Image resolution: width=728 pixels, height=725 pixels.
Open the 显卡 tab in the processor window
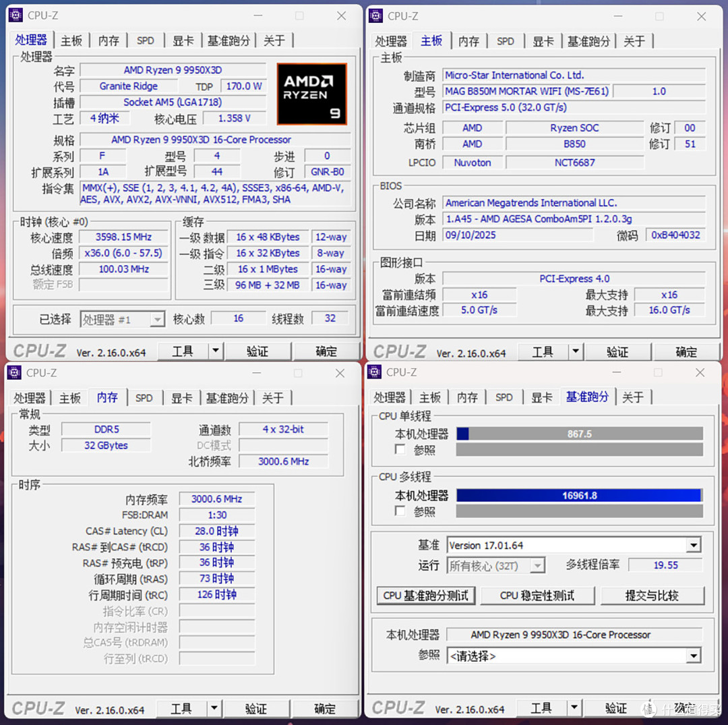coord(183,41)
